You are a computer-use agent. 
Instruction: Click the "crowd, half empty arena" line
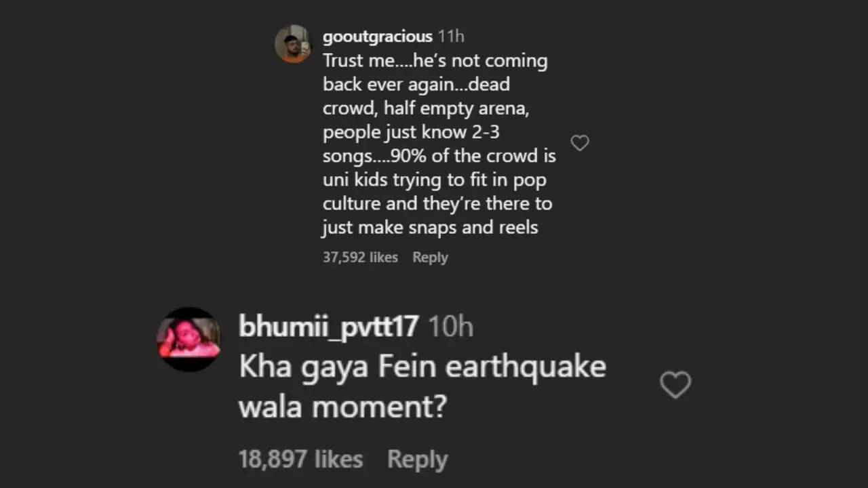point(425,108)
